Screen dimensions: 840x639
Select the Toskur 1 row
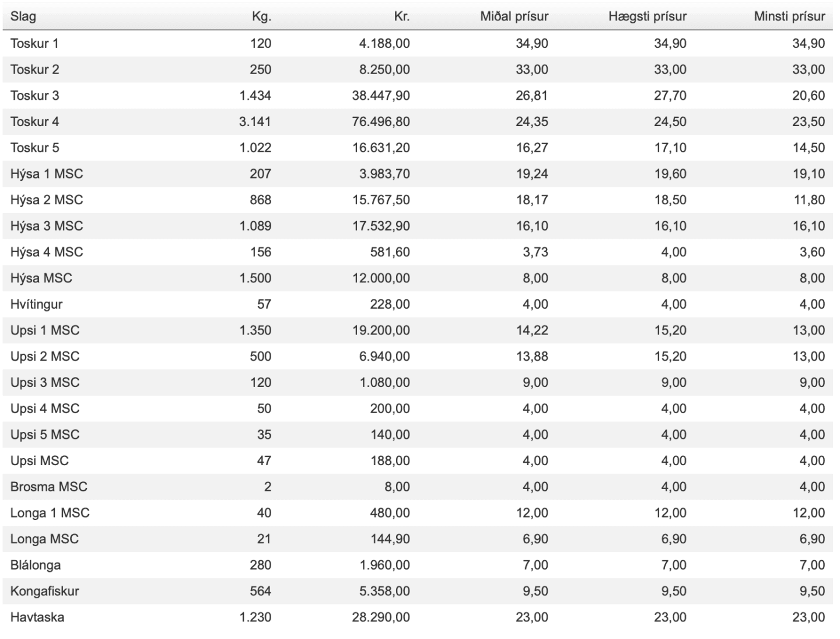click(x=418, y=43)
